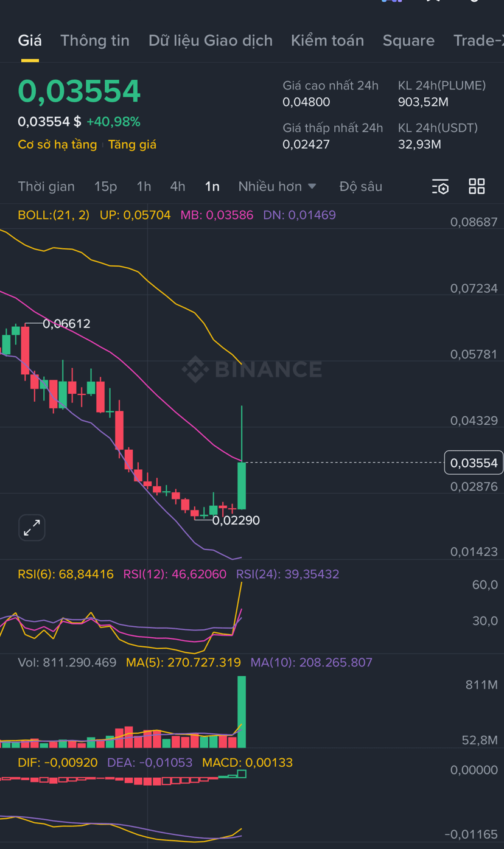
Task: Click the MA(10): 208.265.807 label
Action: pos(311,662)
